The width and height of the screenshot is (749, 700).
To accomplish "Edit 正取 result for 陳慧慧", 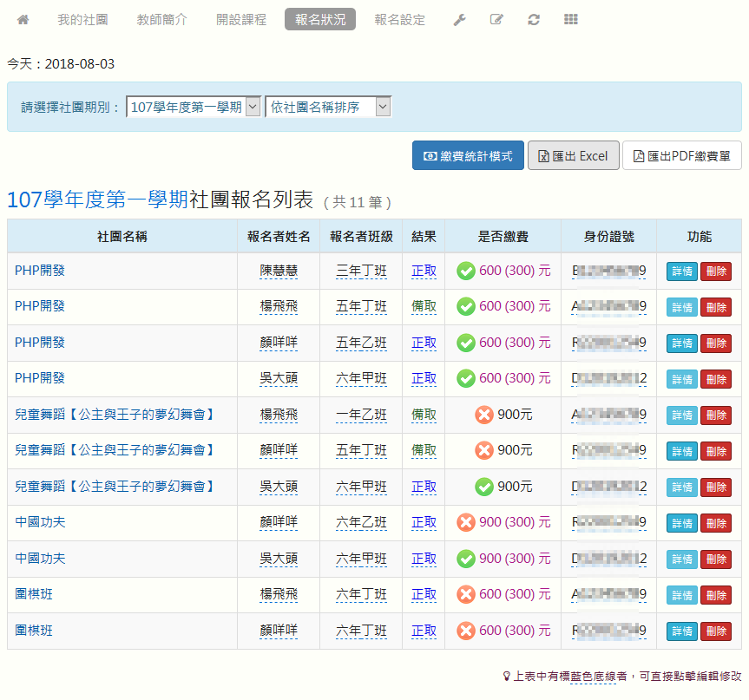I will click(x=424, y=271).
